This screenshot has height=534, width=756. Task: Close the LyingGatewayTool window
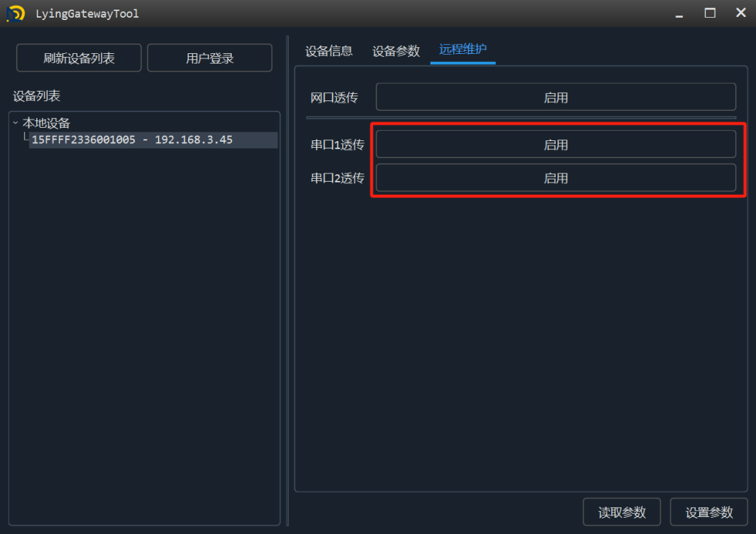click(741, 13)
